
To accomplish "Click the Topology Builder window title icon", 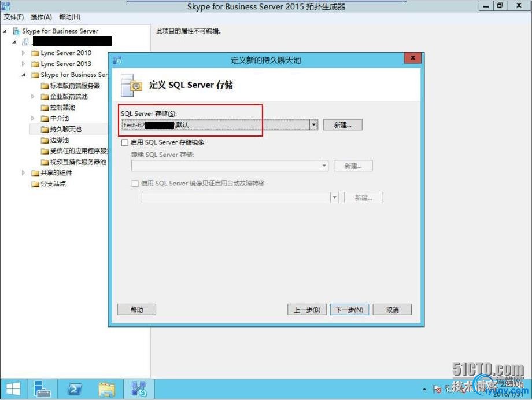I will [x=5, y=5].
